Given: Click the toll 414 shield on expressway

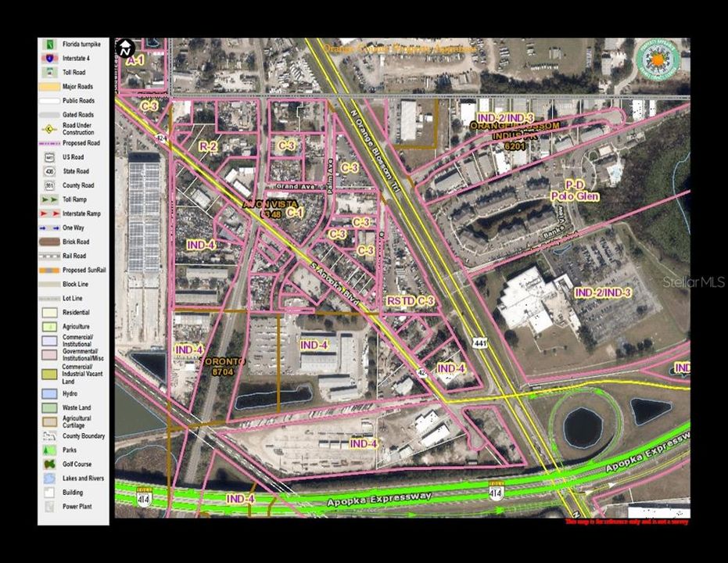Looking at the screenshot, I should [496, 490].
